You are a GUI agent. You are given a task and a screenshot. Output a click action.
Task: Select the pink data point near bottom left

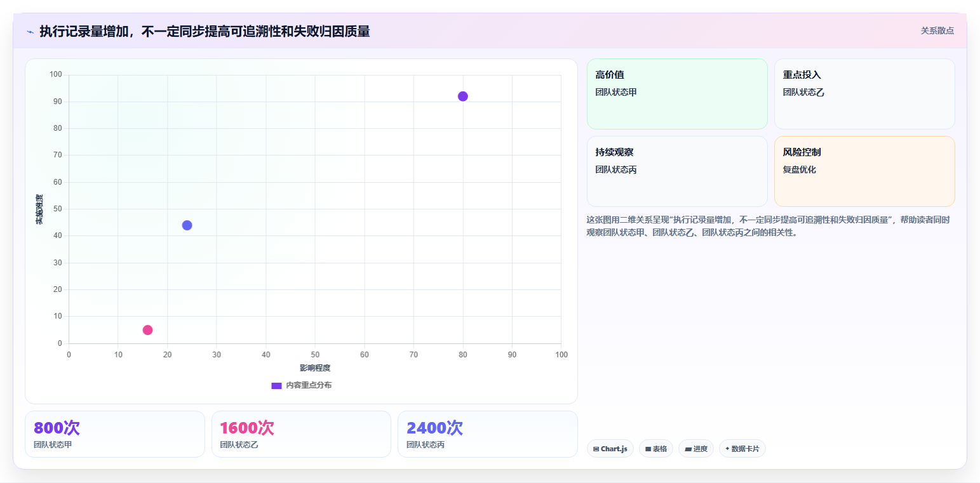147,330
